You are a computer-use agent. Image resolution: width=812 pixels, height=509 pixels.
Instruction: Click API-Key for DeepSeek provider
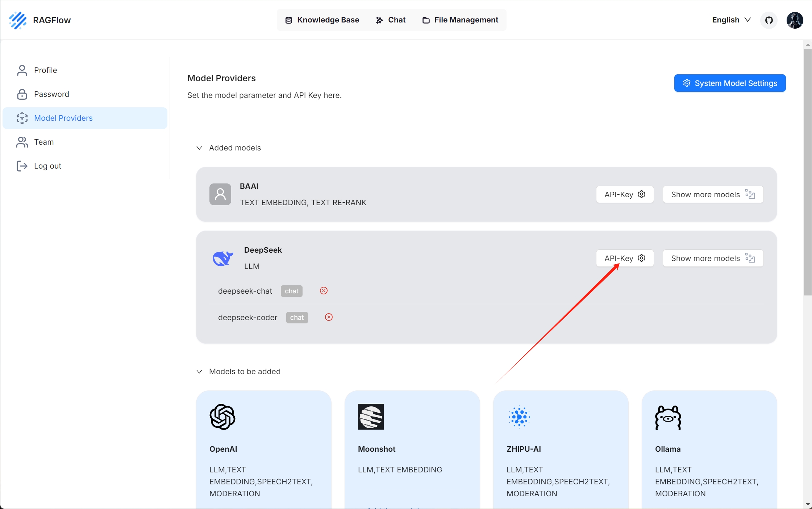pos(624,258)
